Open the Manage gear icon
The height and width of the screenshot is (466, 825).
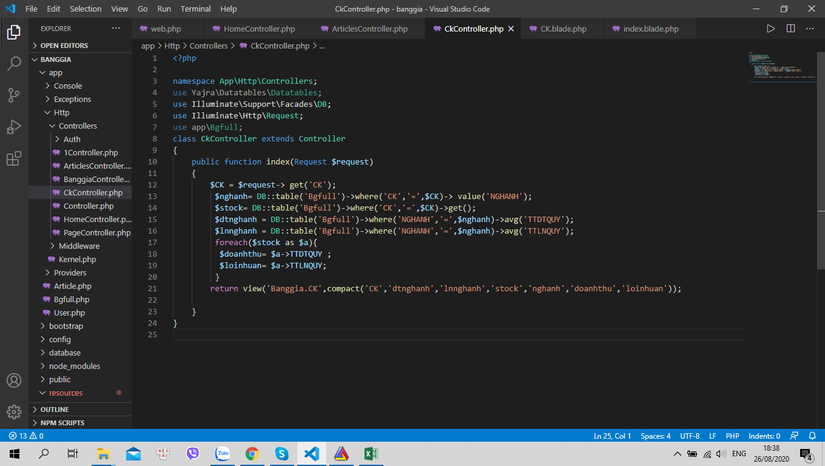click(14, 411)
